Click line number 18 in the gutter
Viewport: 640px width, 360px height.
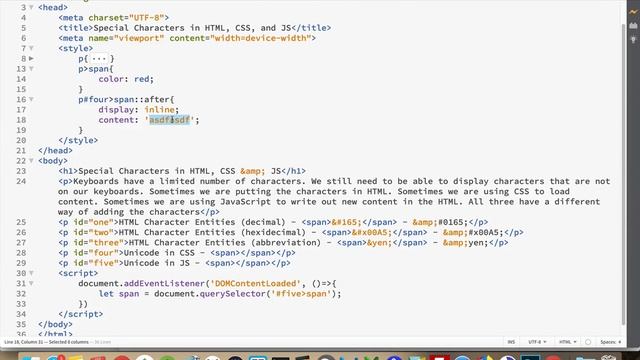[x=21, y=120]
